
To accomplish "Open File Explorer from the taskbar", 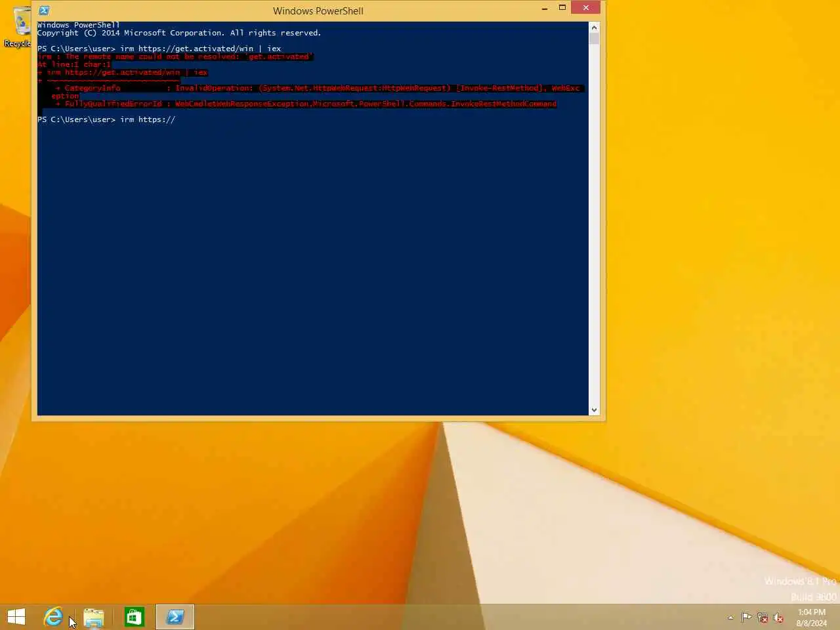I will [x=94, y=617].
